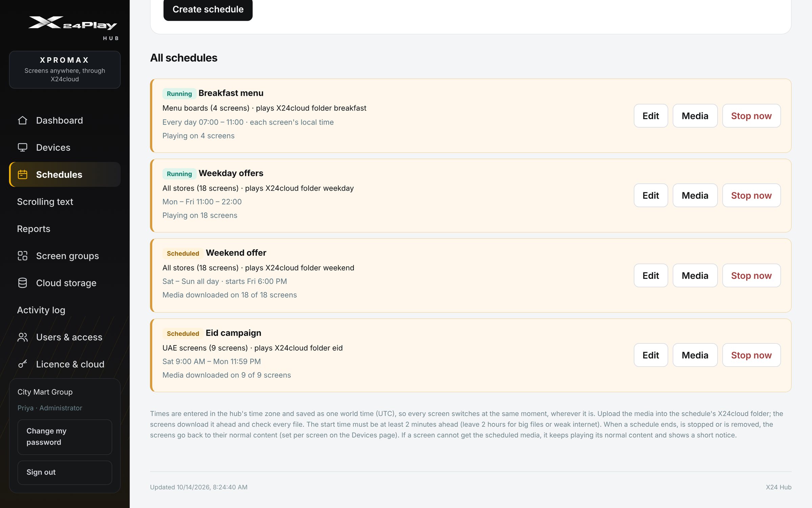The height and width of the screenshot is (508, 812).
Task: Click the Licence & cloud key icon
Action: (x=22, y=364)
